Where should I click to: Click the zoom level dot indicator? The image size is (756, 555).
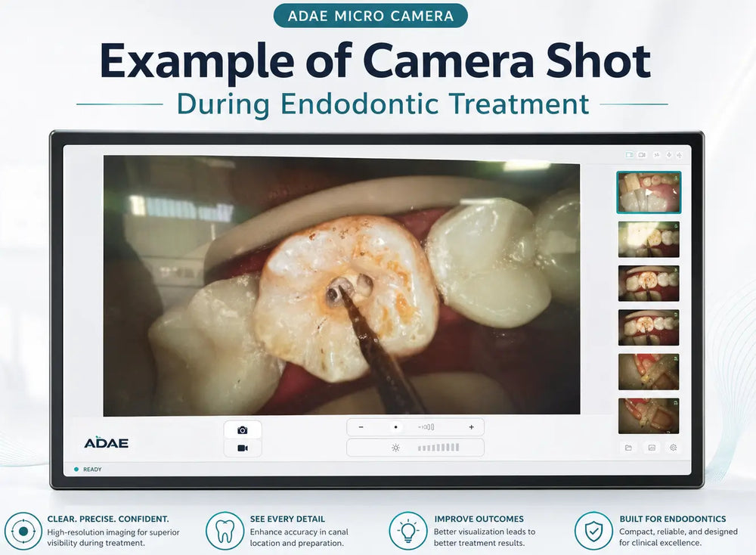[396, 427]
